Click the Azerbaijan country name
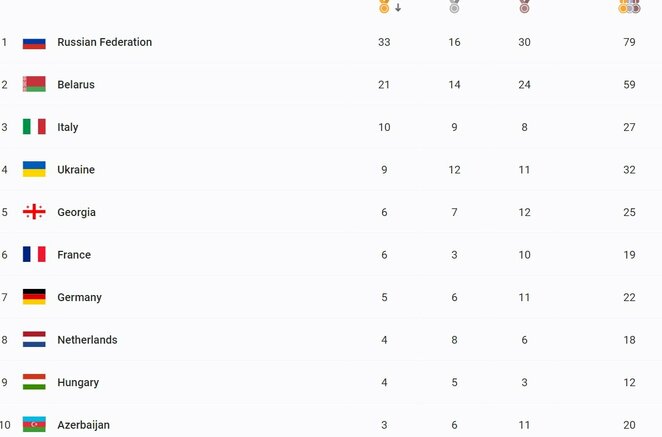The width and height of the screenshot is (662, 437). click(x=83, y=425)
